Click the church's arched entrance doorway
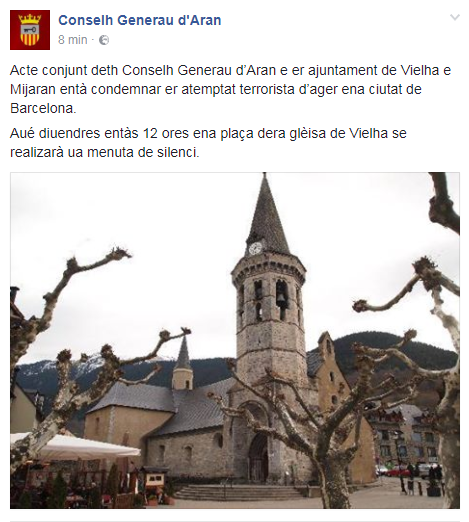Image resolution: width=469 pixels, height=522 pixels. [x=258, y=458]
